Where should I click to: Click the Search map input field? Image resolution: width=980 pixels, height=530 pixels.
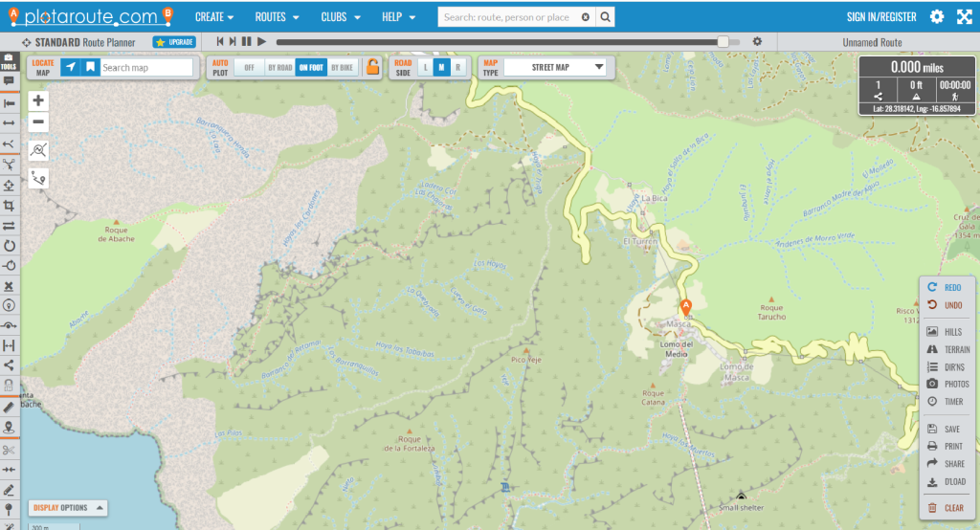145,68
